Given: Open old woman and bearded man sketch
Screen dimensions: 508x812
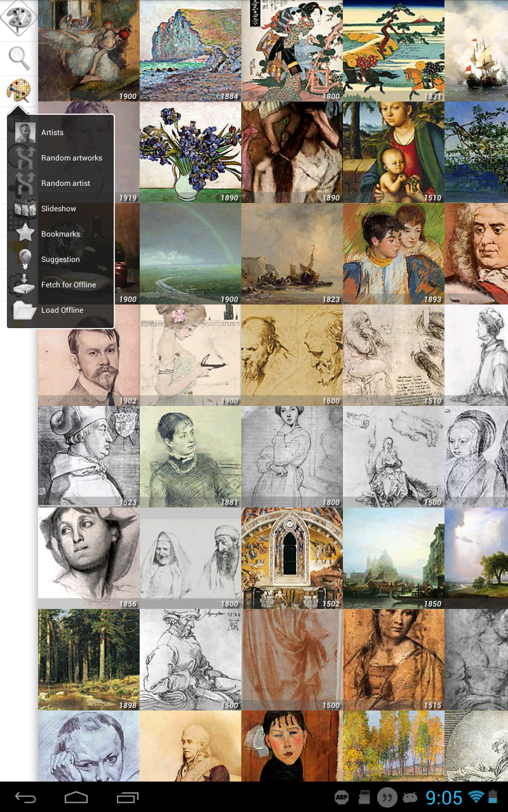Looking at the screenshot, I should pyautogui.click(x=190, y=558).
